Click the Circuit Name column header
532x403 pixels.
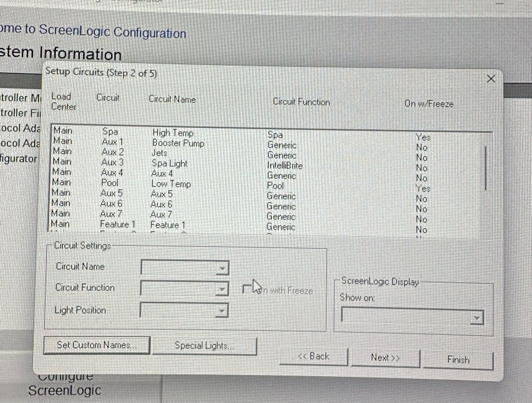172,99
